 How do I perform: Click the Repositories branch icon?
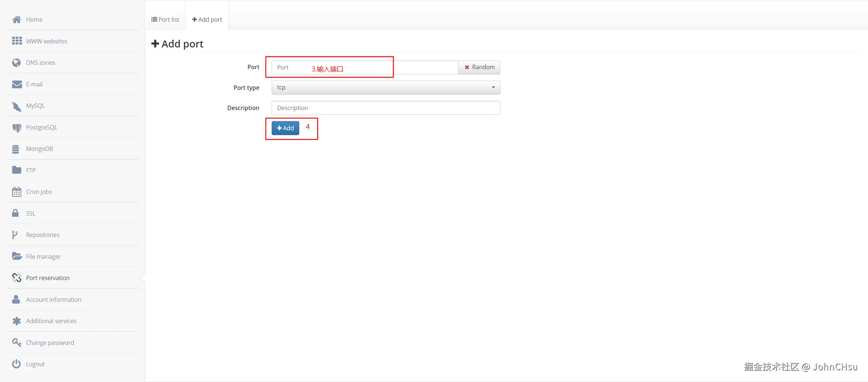tap(15, 235)
